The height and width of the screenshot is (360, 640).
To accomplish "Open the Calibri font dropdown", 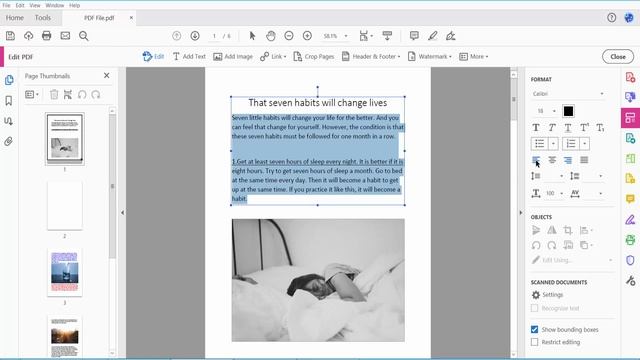I will [568, 94].
